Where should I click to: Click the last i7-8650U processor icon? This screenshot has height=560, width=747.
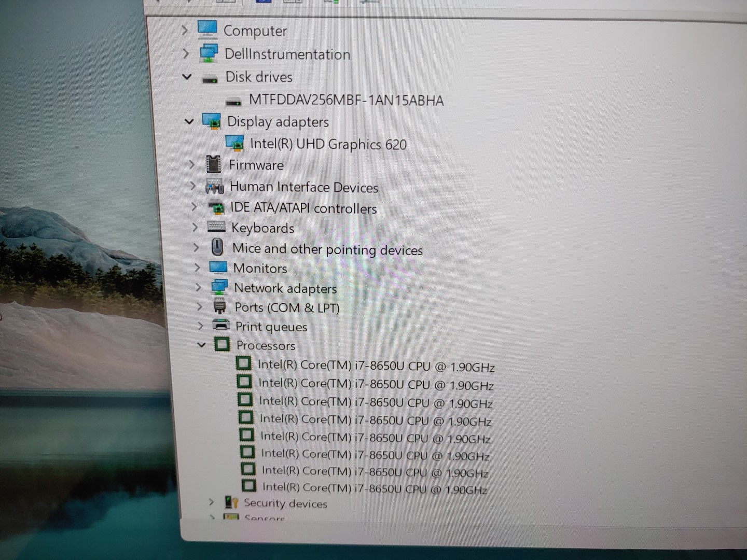[249, 485]
